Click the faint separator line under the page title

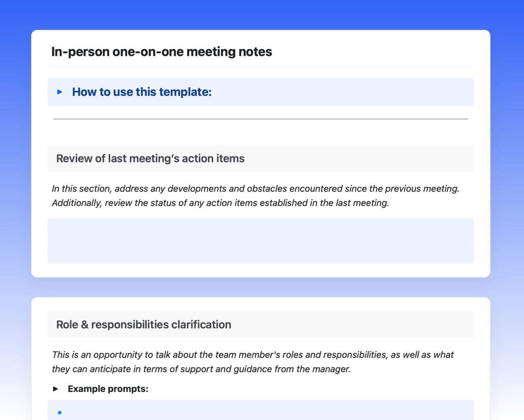click(260, 66)
